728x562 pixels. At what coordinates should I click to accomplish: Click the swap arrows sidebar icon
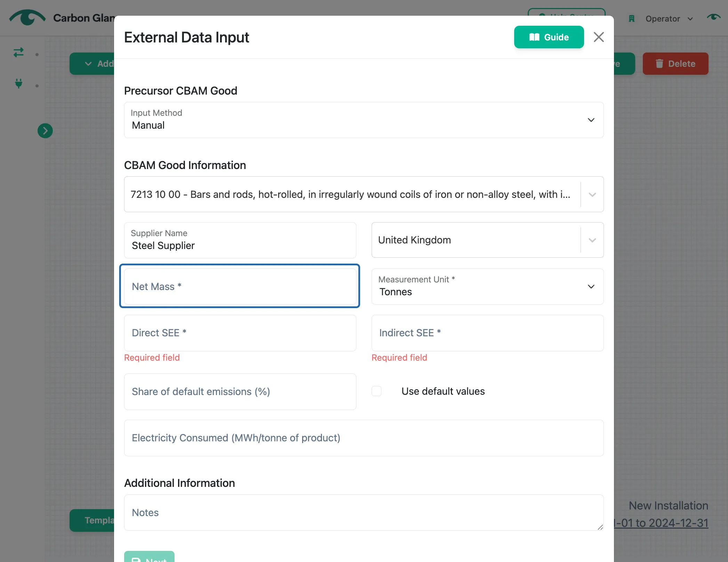tap(18, 53)
